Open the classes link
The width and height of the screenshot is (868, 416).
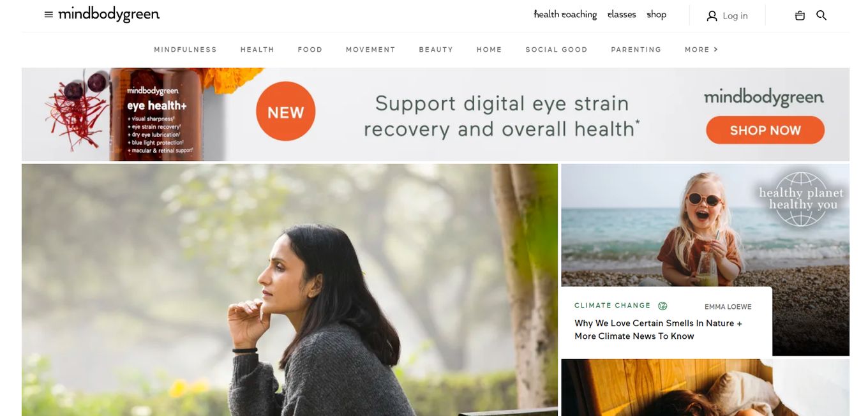click(x=622, y=14)
